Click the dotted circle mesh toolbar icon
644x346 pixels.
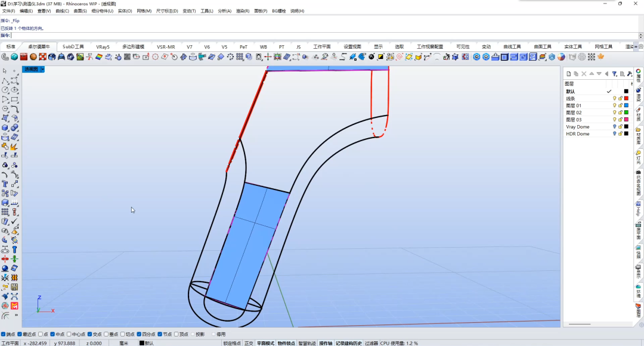click(582, 57)
